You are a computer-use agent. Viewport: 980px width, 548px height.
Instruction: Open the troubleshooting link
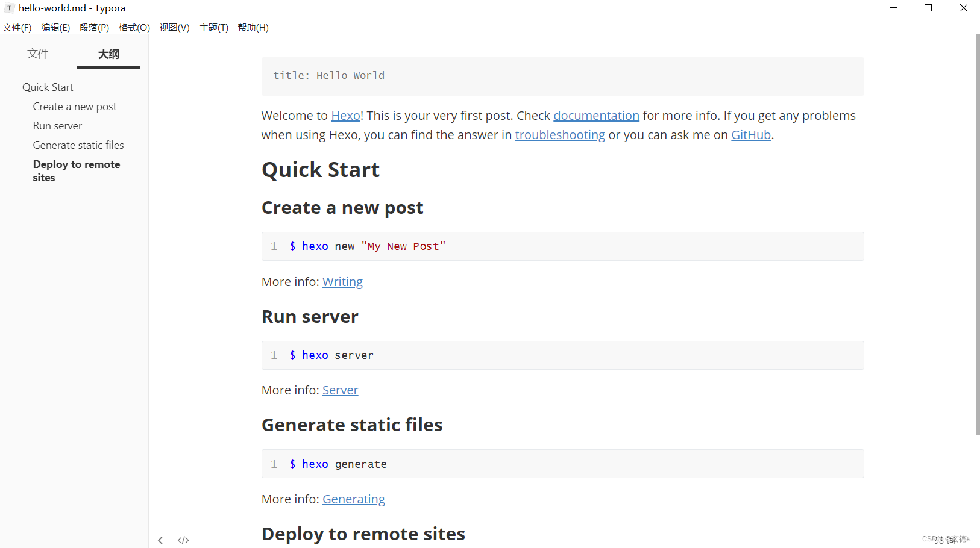point(560,135)
